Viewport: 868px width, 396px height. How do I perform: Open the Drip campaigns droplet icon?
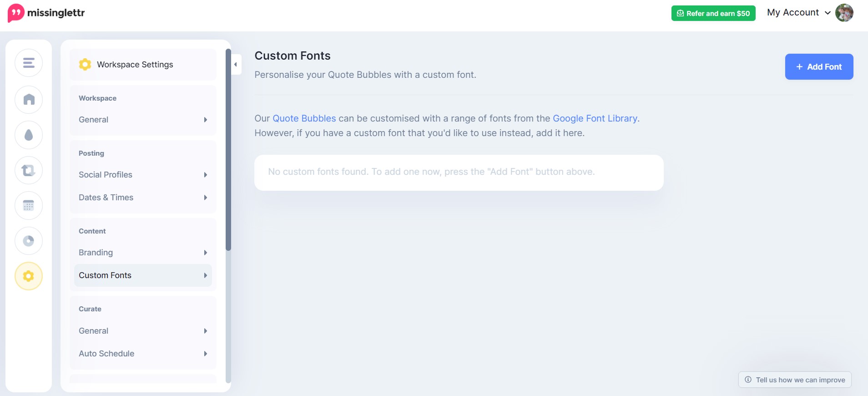click(29, 135)
